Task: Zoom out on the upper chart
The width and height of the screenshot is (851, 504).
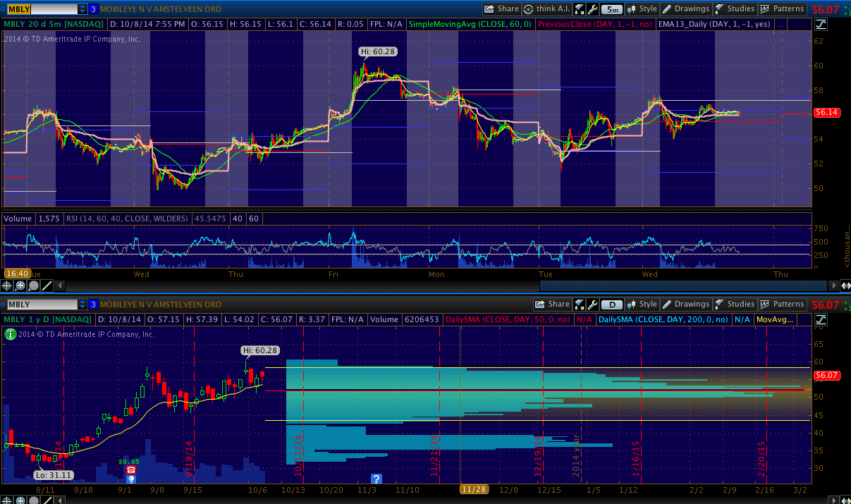Action: 34,285
